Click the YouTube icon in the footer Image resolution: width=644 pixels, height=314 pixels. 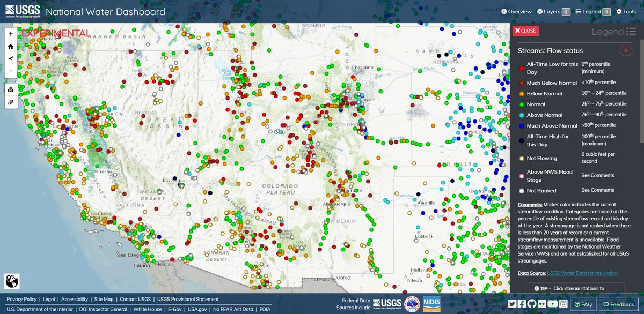click(553, 304)
